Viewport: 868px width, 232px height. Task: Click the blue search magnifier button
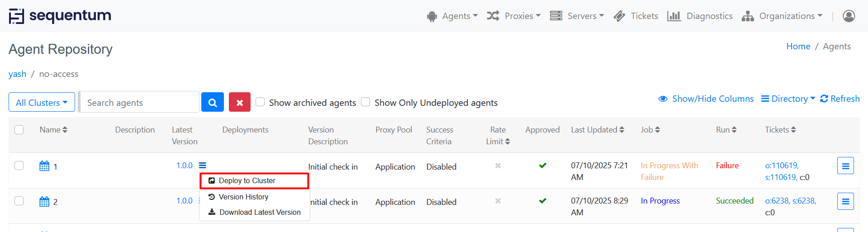pos(213,102)
